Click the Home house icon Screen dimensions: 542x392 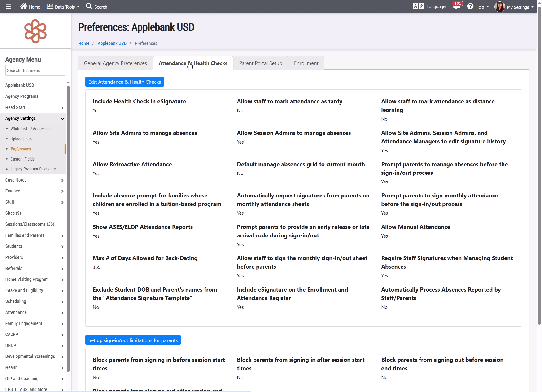pyautogui.click(x=23, y=6)
